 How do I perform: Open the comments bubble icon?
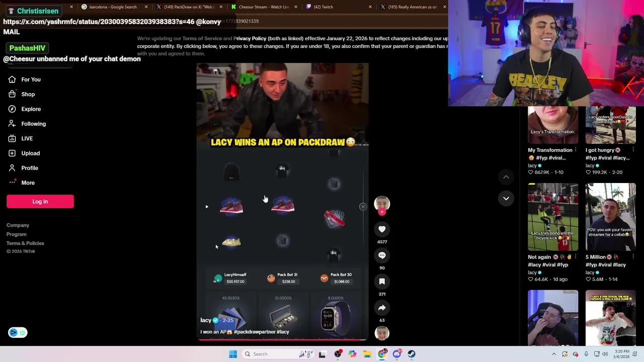point(382,255)
